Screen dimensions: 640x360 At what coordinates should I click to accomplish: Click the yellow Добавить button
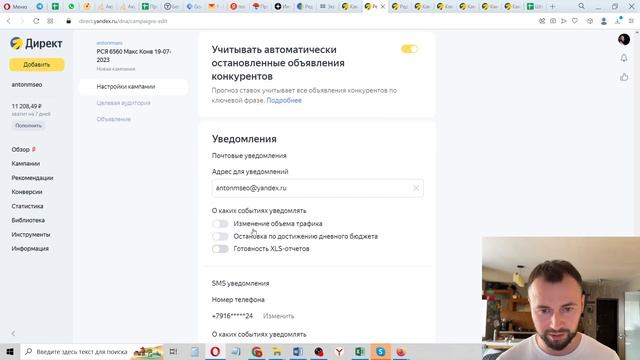tap(37, 64)
